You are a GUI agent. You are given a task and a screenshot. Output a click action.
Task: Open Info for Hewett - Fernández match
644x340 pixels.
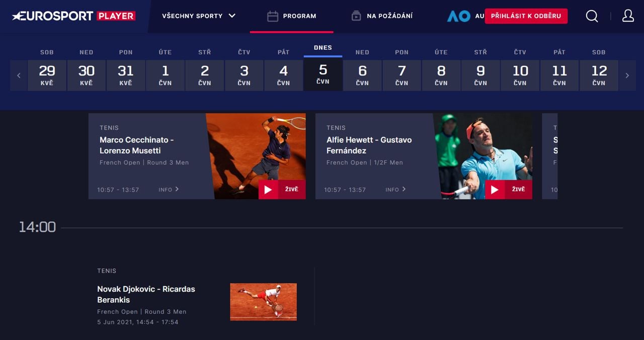click(395, 189)
